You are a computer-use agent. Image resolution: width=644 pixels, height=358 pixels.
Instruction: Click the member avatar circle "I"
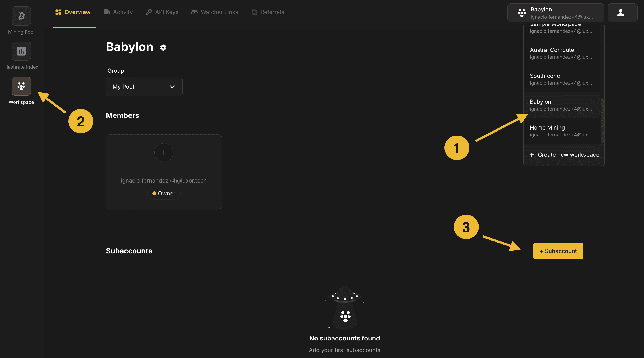[164, 153]
